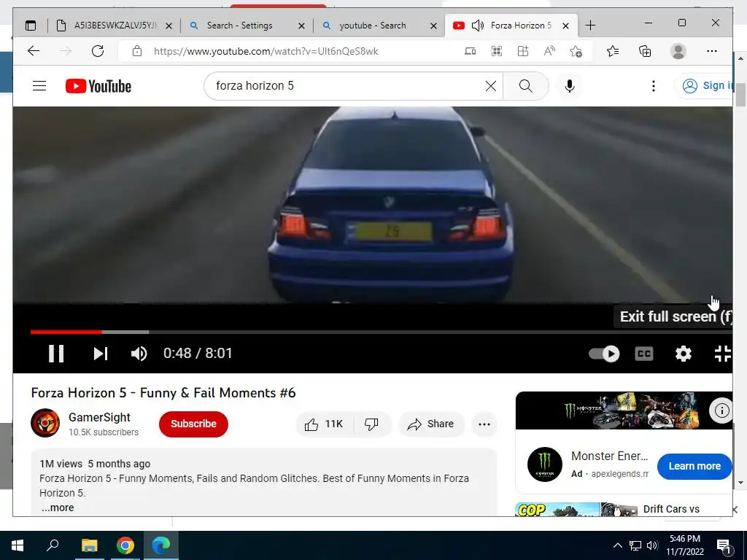
Task: Subscribe to GamerSight
Action: pos(193,424)
